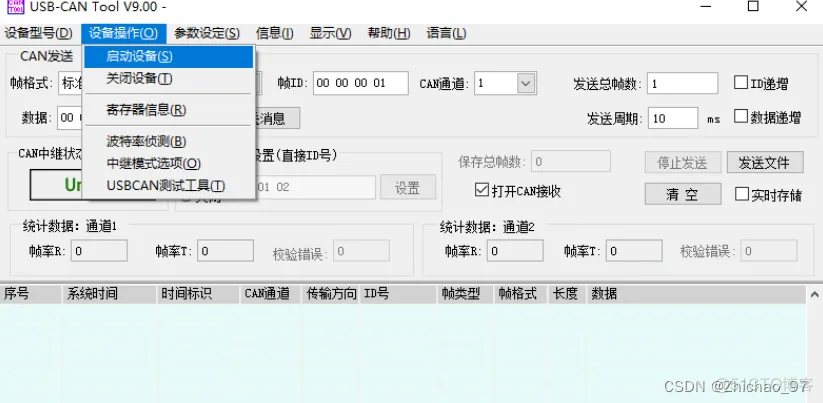Click channel 2 校验错误 field

point(769,251)
